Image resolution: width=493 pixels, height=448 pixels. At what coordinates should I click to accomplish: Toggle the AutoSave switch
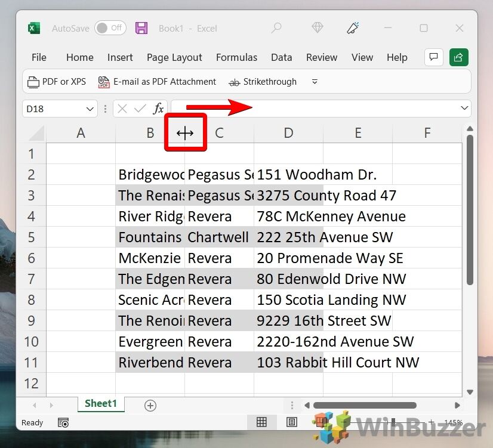pyautogui.click(x=110, y=28)
